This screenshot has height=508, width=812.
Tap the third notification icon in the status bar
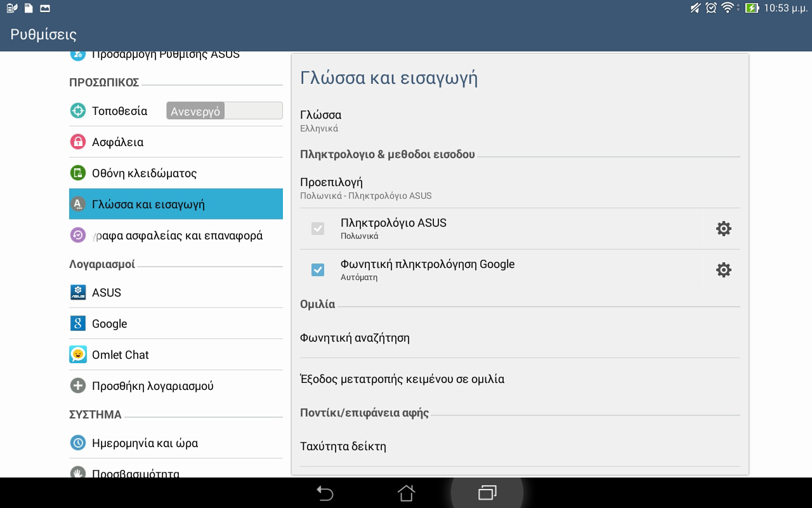coord(44,8)
